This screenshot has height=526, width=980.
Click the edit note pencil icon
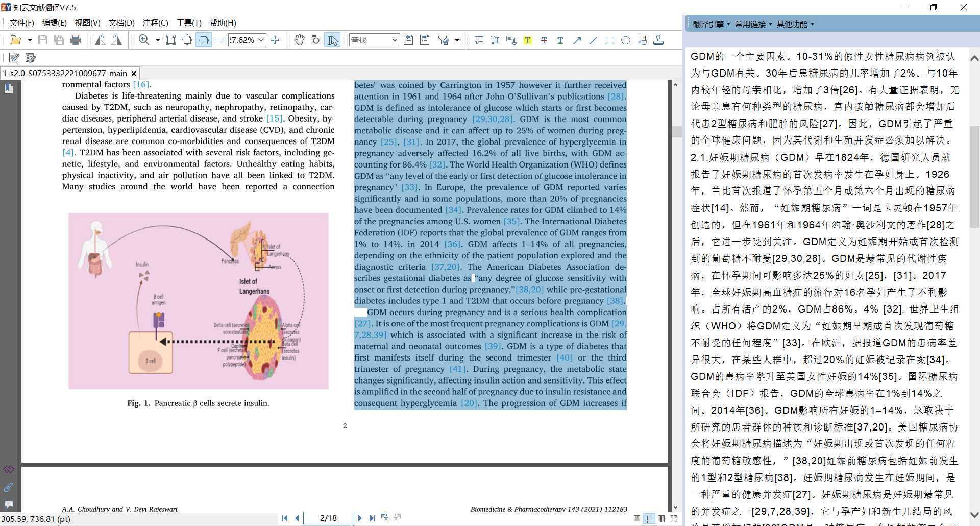14,58
